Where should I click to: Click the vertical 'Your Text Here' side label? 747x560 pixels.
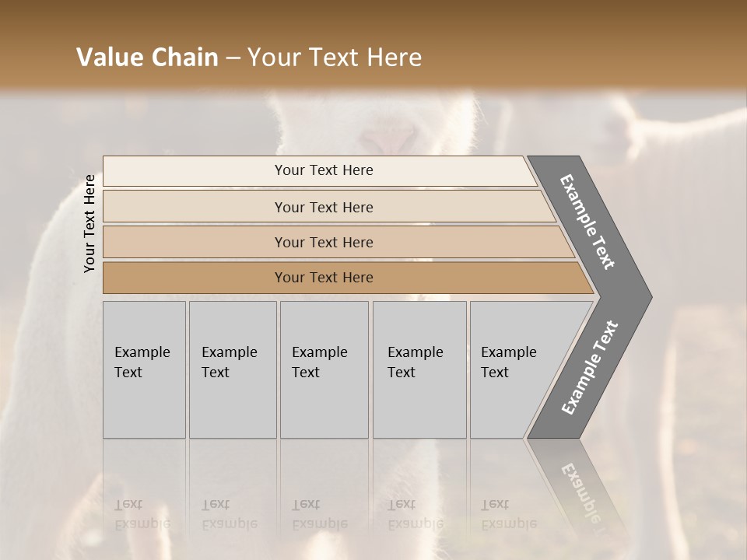tap(89, 223)
